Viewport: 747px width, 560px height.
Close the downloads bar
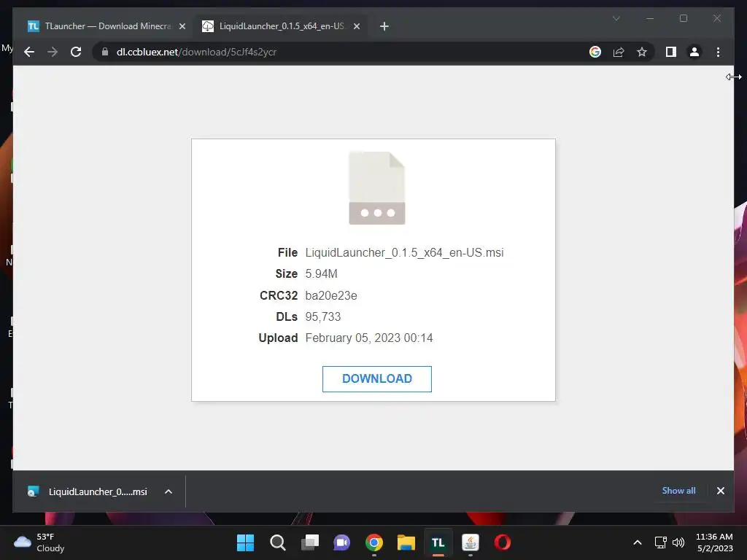point(720,491)
